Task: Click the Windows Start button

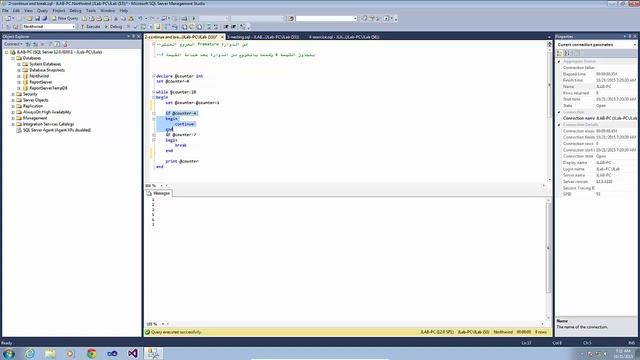Action: [x=9, y=353]
